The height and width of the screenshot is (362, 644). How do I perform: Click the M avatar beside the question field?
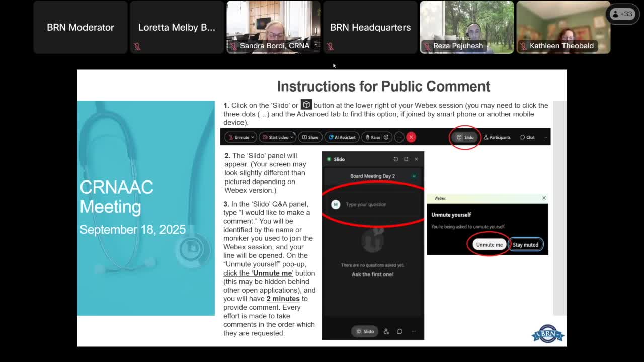pyautogui.click(x=336, y=204)
